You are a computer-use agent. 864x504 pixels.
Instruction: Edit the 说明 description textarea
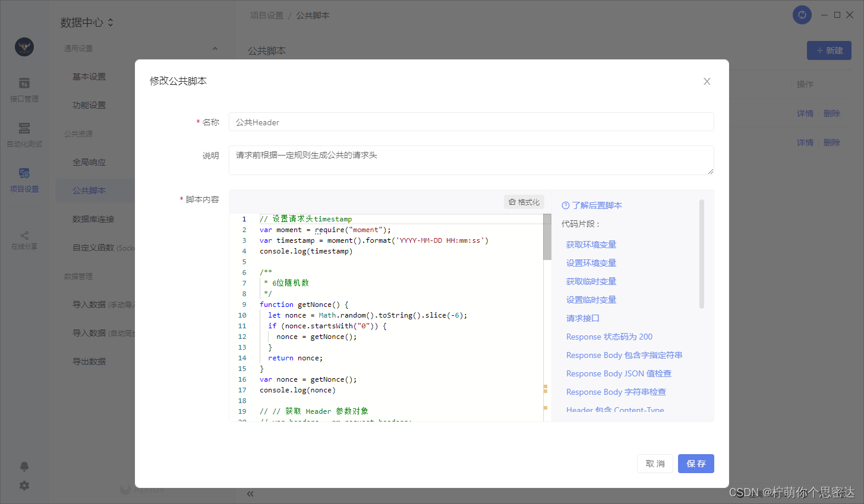[x=471, y=160]
